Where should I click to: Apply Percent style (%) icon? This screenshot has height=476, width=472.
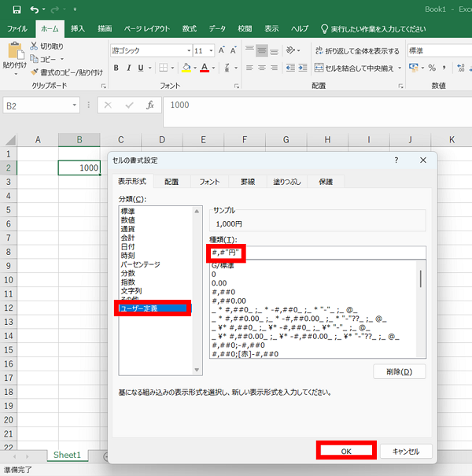point(432,68)
